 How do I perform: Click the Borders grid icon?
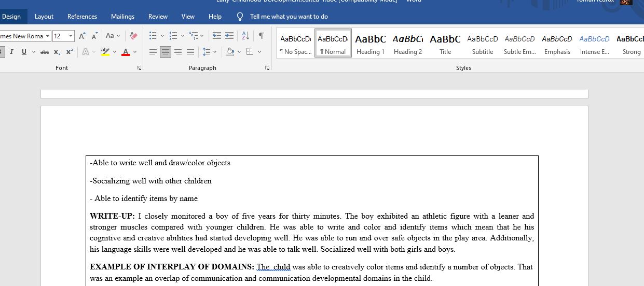pyautogui.click(x=250, y=52)
